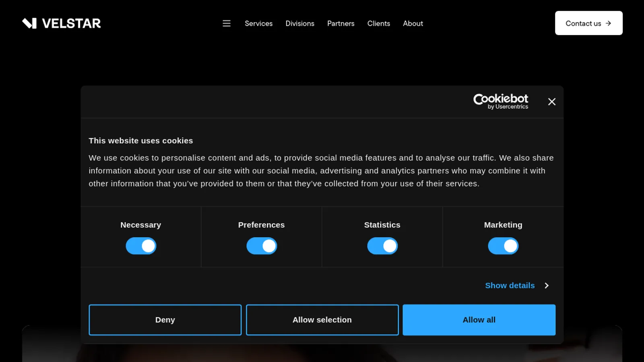Open the Clients nav link
This screenshot has width=644, height=362.
tap(379, 23)
